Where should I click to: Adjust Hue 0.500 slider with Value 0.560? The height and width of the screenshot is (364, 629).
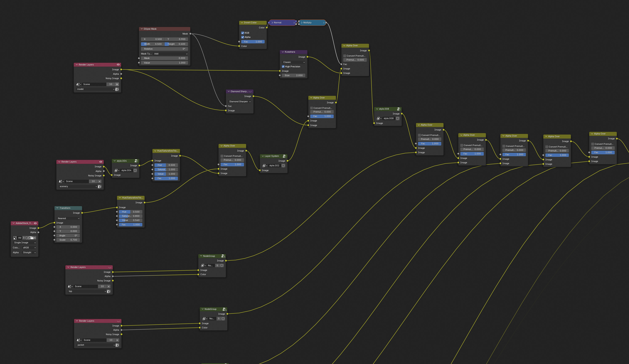[x=131, y=212]
